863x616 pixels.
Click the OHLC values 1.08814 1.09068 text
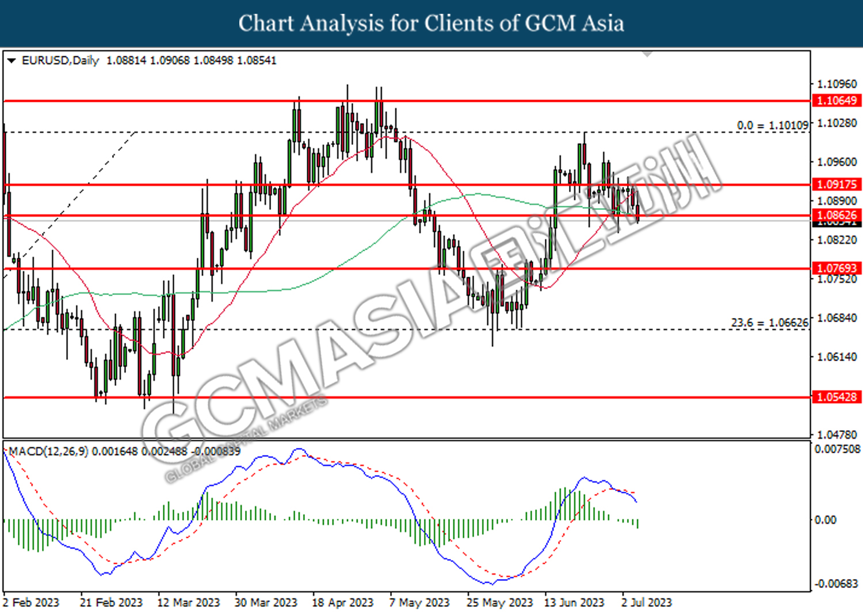coord(148,60)
